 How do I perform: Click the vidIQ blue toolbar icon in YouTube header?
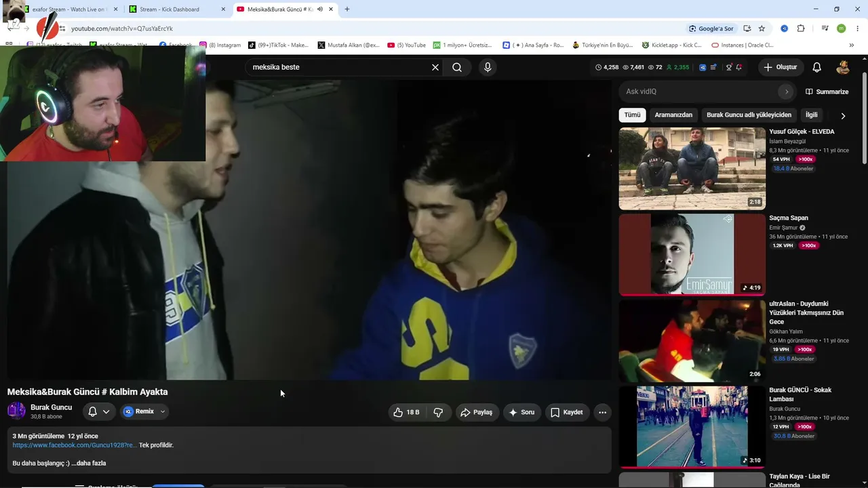pos(703,67)
